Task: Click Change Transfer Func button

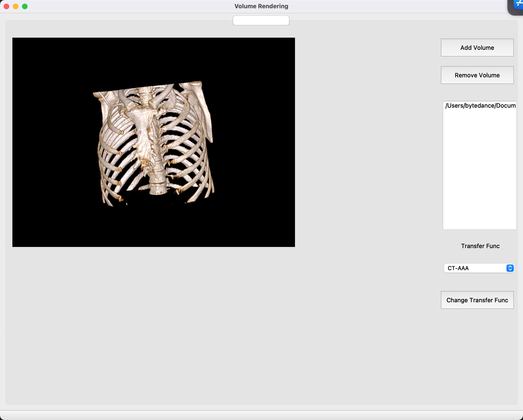Action: click(x=477, y=300)
